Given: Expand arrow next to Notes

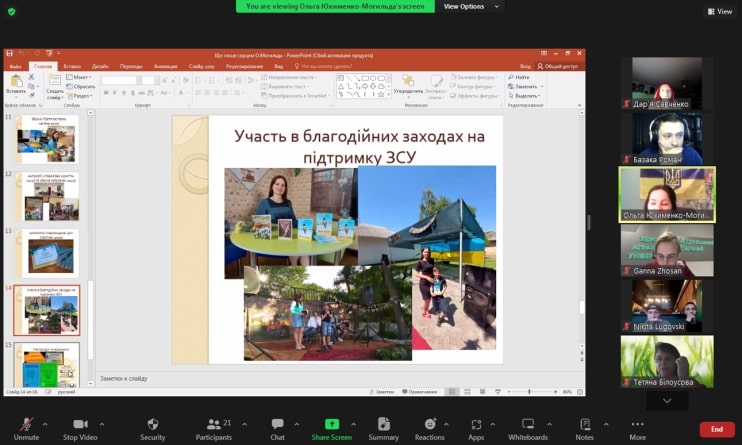Looking at the screenshot, I should [606, 424].
